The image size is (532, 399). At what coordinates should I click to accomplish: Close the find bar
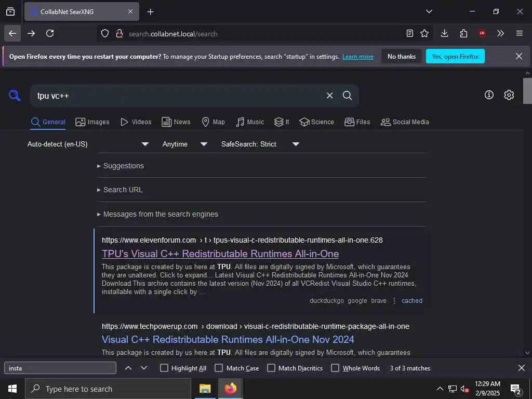[522, 368]
